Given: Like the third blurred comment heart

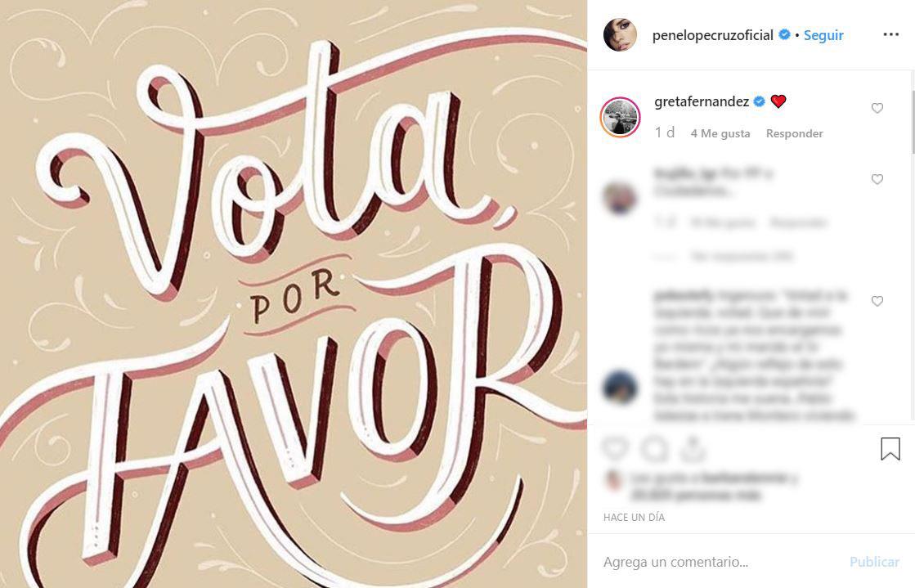Looking at the screenshot, I should tap(877, 301).
